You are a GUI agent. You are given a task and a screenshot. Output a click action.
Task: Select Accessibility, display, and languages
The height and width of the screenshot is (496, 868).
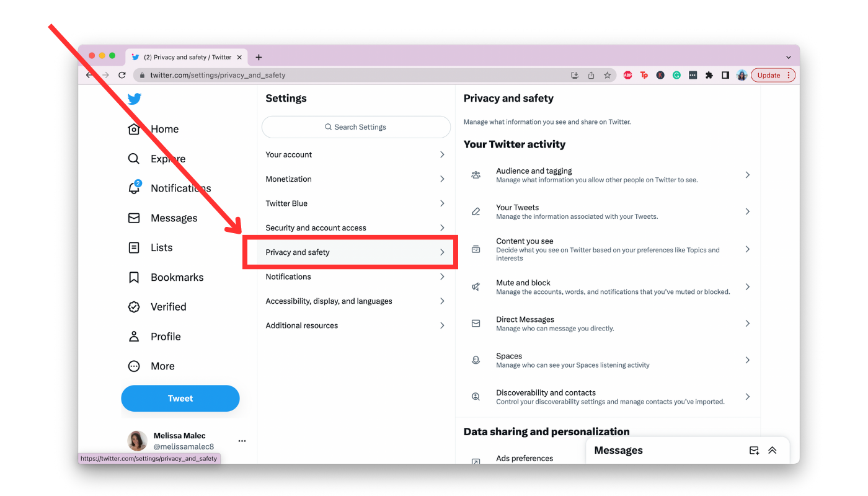356,301
